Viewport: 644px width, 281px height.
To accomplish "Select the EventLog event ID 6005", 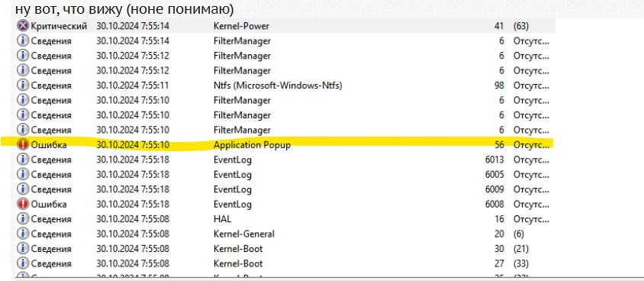I will point(494,175).
